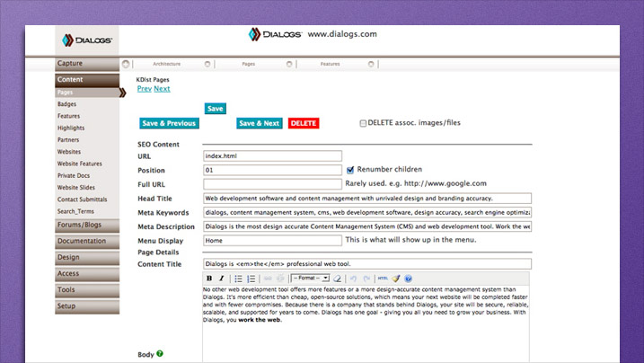This screenshot has width=644, height=363.
Task: Open Partners in the sidebar
Action: 68,140
